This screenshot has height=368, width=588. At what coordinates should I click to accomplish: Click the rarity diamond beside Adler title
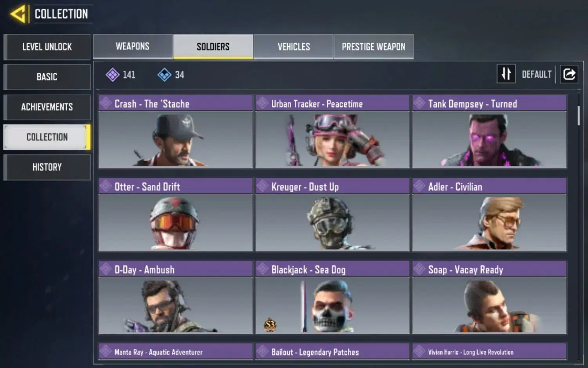419,186
